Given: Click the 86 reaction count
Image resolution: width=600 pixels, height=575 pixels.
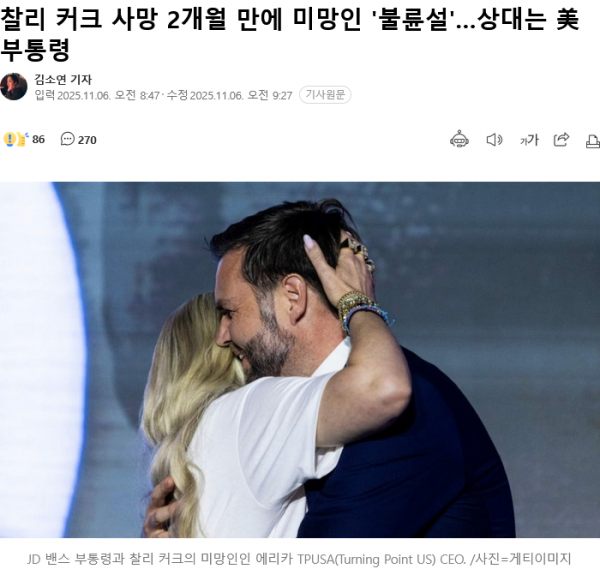Looking at the screenshot, I should 38,139.
